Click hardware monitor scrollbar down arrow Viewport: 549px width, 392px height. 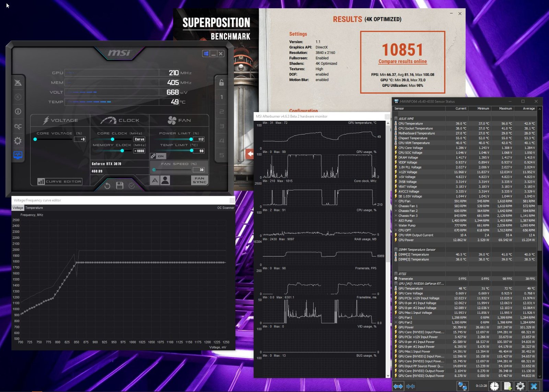point(388,376)
